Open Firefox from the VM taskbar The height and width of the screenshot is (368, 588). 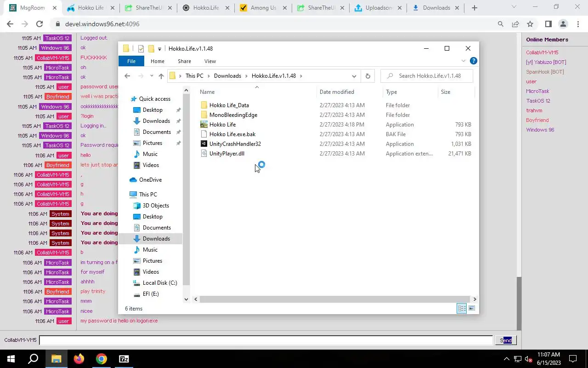coord(79,359)
